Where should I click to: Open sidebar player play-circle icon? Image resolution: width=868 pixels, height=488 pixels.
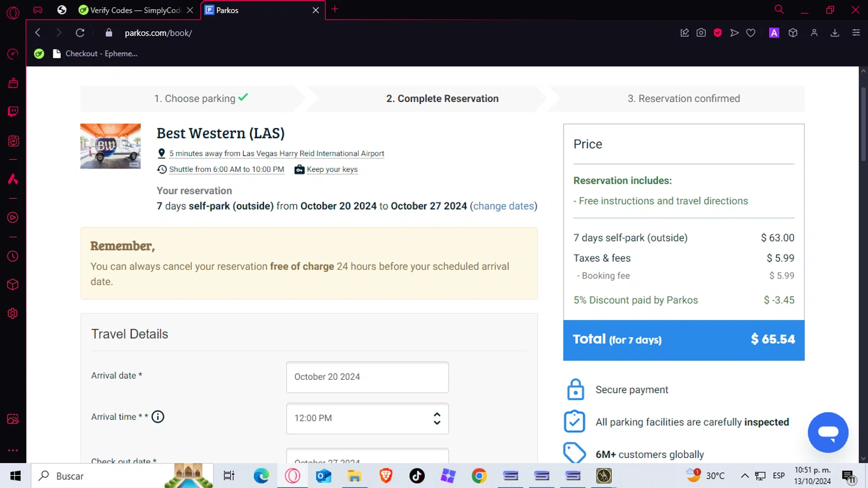(x=13, y=218)
